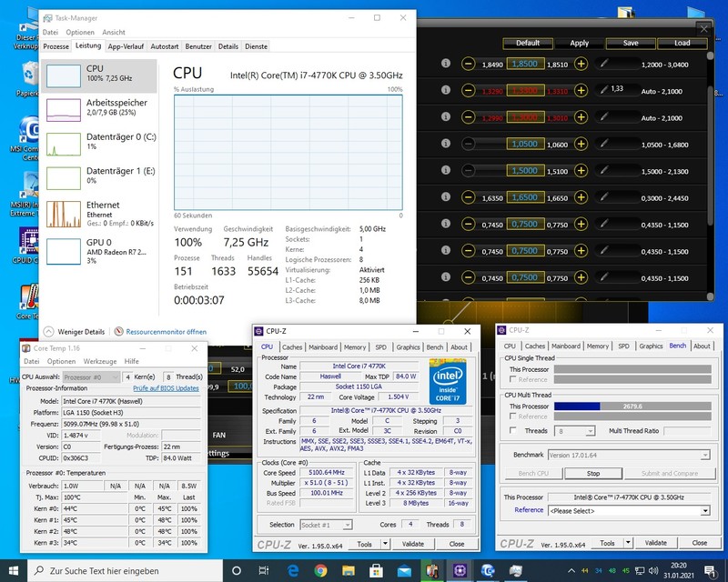Viewport: 728px width, 582px height.
Task: Click pencil icon in the 1,0500 - 1,6800 row
Action: click(x=604, y=144)
